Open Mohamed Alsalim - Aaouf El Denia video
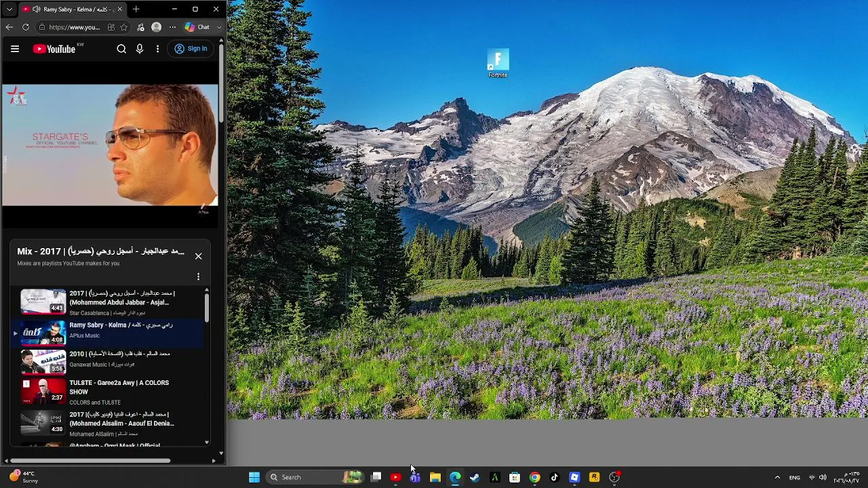Image resolution: width=868 pixels, height=488 pixels. tap(121, 419)
